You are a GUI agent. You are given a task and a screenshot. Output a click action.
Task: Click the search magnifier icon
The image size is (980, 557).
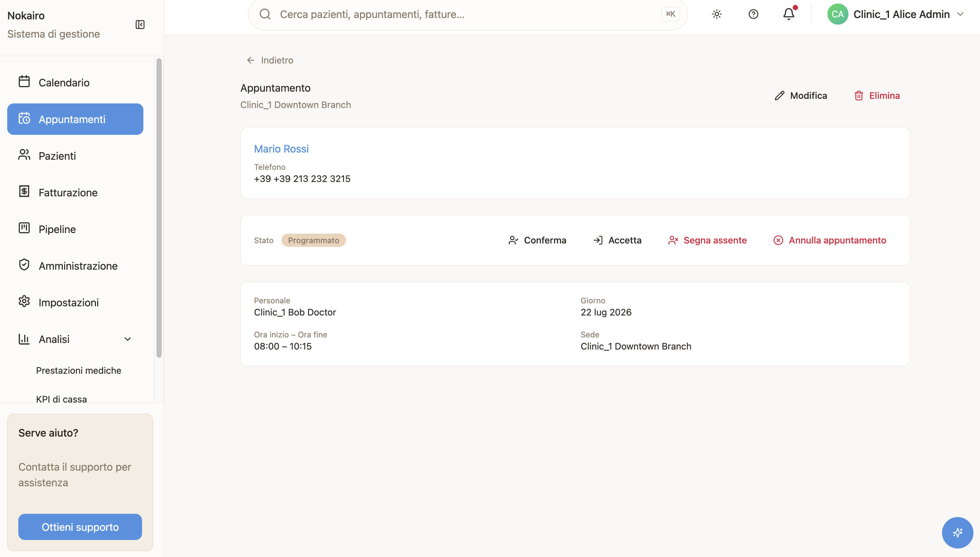(265, 14)
